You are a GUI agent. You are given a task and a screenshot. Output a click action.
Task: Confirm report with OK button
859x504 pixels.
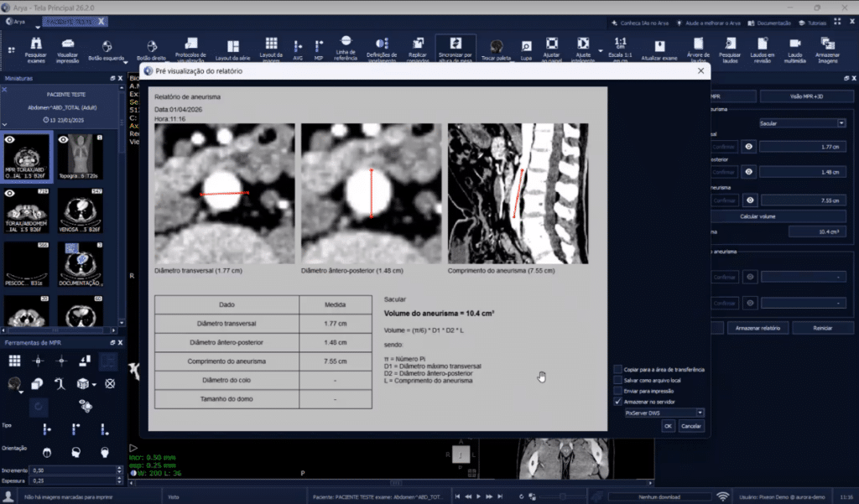click(667, 426)
